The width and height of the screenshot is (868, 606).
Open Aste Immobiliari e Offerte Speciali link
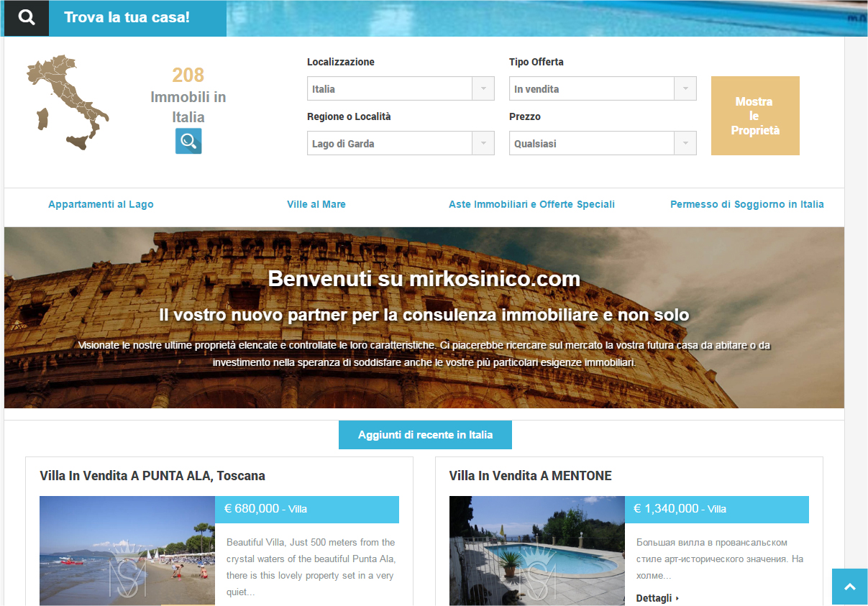click(x=531, y=204)
